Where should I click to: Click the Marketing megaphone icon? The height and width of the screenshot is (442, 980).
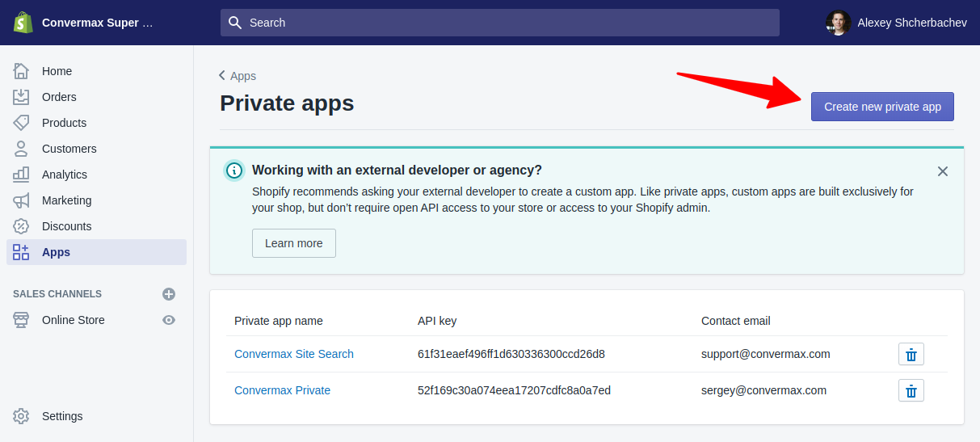[x=21, y=200]
